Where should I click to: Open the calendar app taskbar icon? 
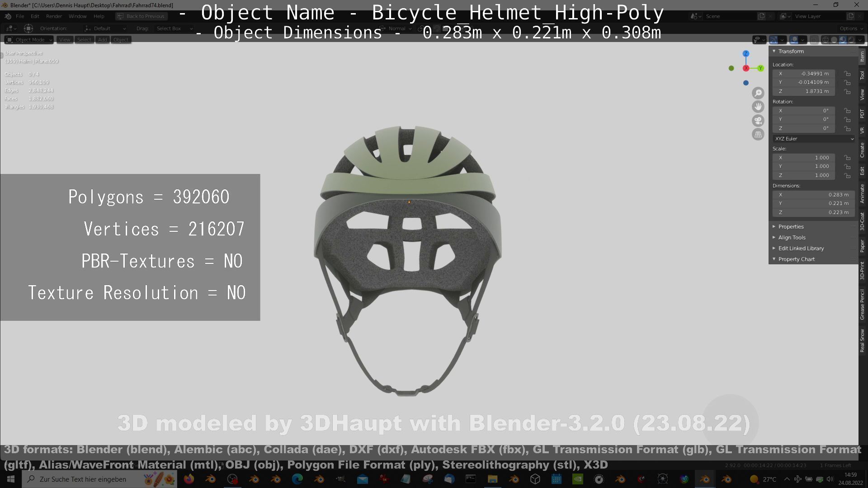pos(557,479)
